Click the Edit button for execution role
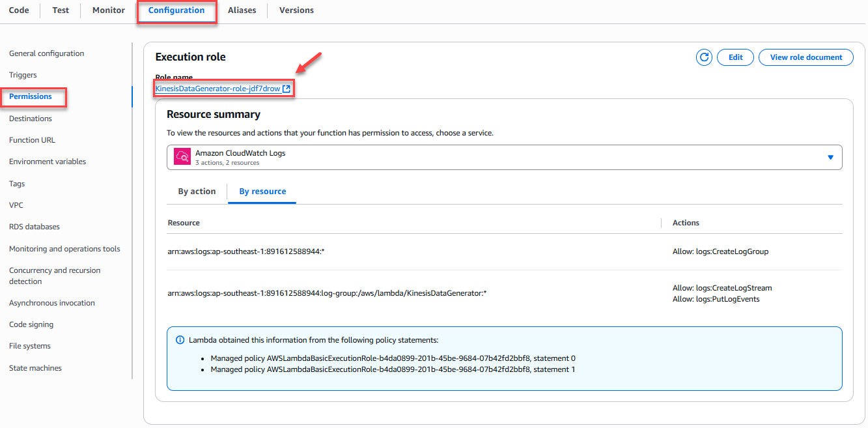This screenshot has width=868, height=428. (x=735, y=57)
